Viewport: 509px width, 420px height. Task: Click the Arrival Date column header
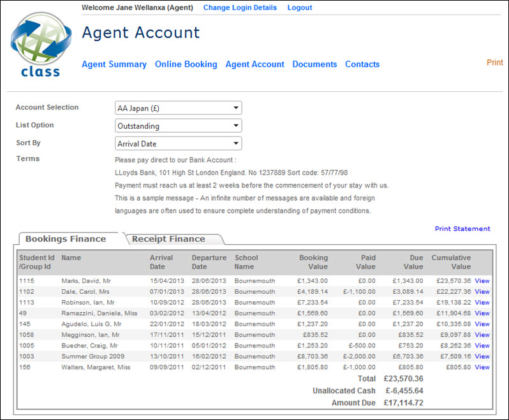161,262
